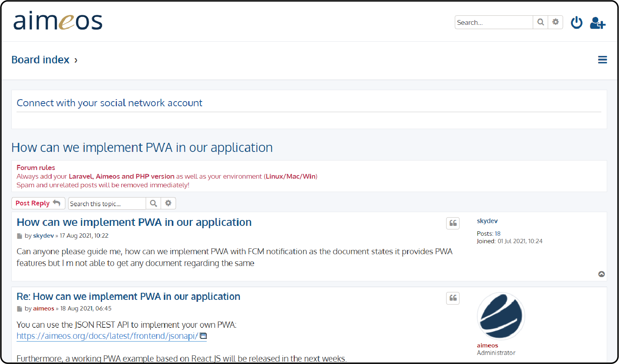The width and height of the screenshot is (619, 364).
Task: Open skydev profile from post byline
Action: [x=43, y=236]
